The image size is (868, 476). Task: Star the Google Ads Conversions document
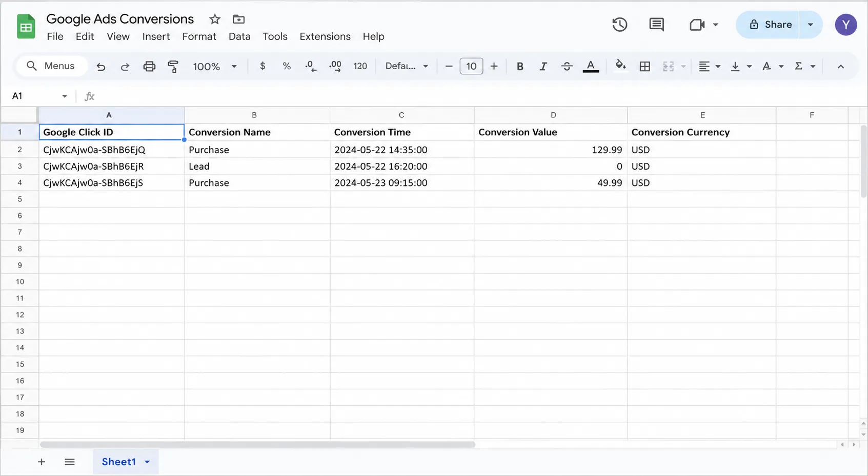pyautogui.click(x=215, y=19)
